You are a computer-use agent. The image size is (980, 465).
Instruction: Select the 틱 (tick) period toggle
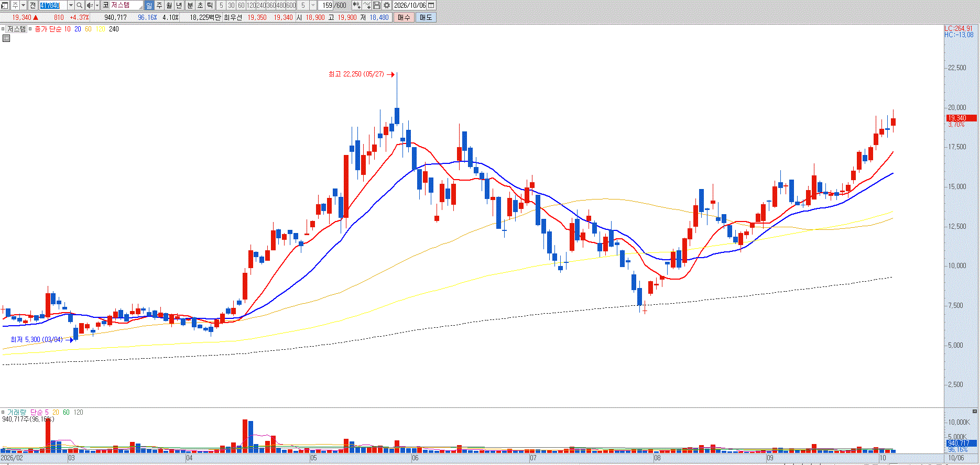point(210,5)
